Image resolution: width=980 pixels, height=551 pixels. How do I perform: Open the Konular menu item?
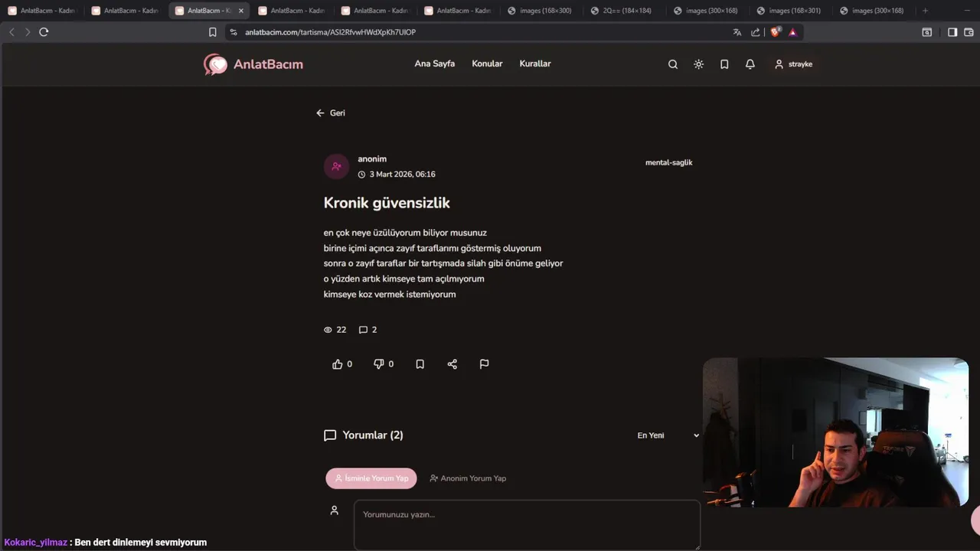(x=487, y=64)
